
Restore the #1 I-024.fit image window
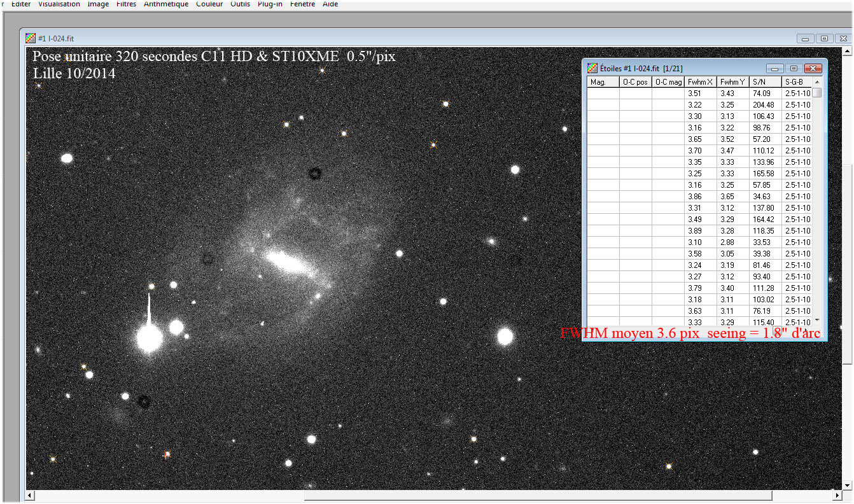tap(823, 39)
